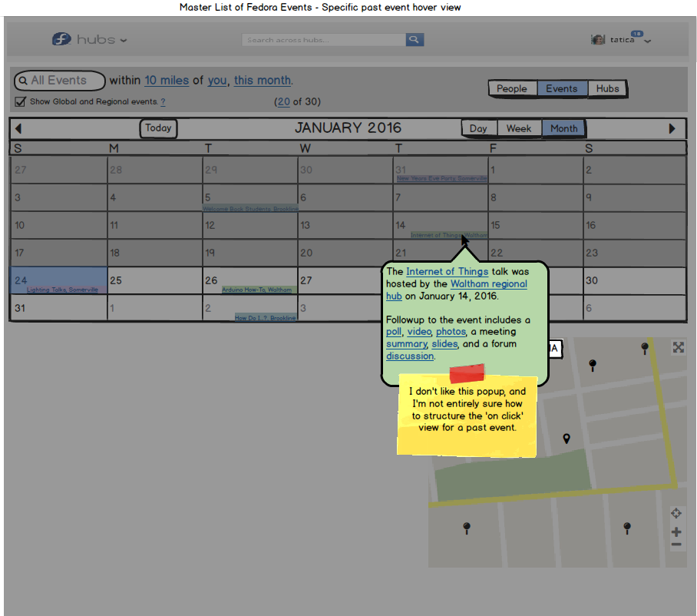Zoom in the map with plus icon
This screenshot has width=697, height=616.
(676, 532)
